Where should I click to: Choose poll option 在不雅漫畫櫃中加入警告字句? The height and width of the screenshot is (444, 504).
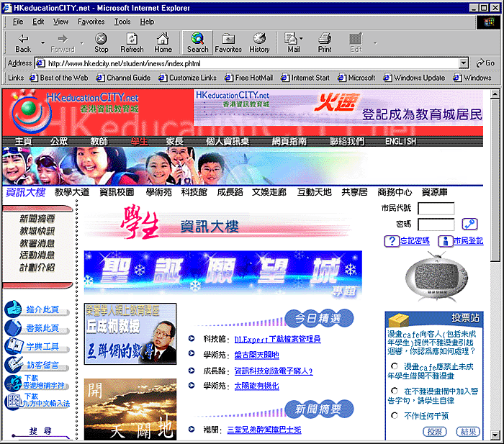tap(395, 391)
